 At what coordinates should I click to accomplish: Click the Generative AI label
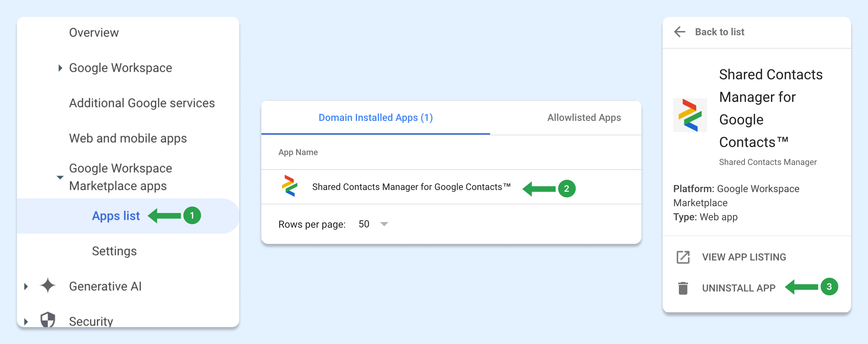(105, 286)
